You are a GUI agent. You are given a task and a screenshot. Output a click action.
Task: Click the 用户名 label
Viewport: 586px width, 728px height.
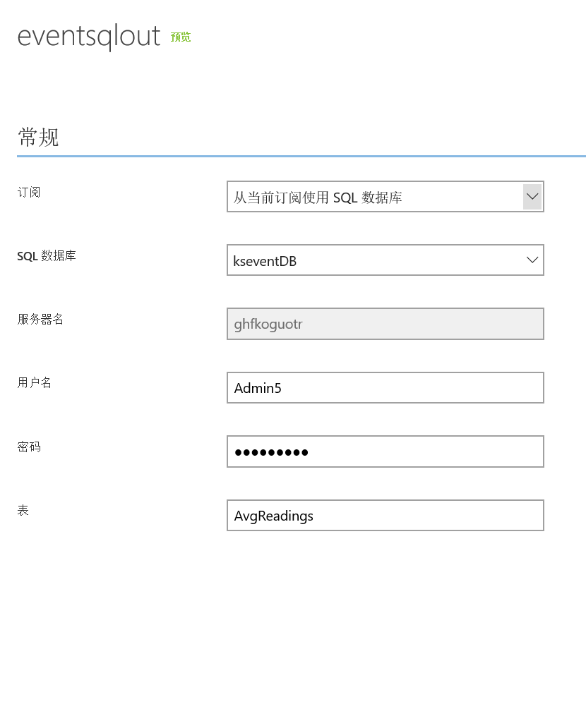(x=35, y=382)
